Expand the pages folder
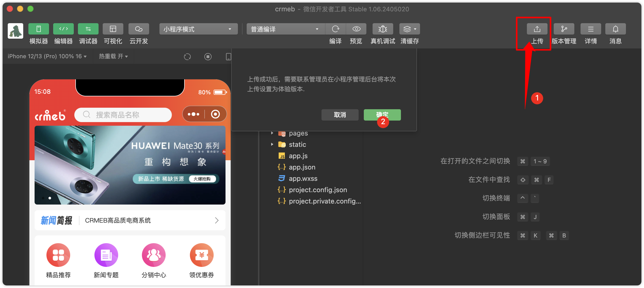Image resolution: width=644 pixels, height=288 pixels. tap(272, 133)
